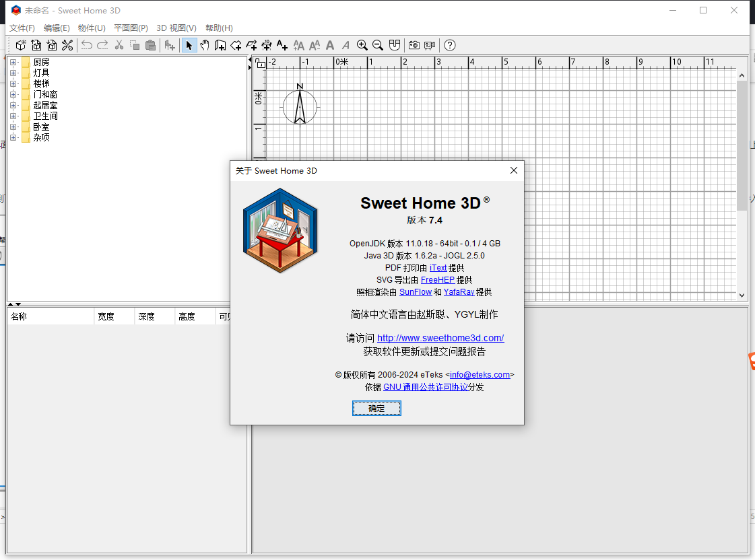The width and height of the screenshot is (755, 560).
Task: Expand the 卫生间 category node
Action: coord(13,116)
